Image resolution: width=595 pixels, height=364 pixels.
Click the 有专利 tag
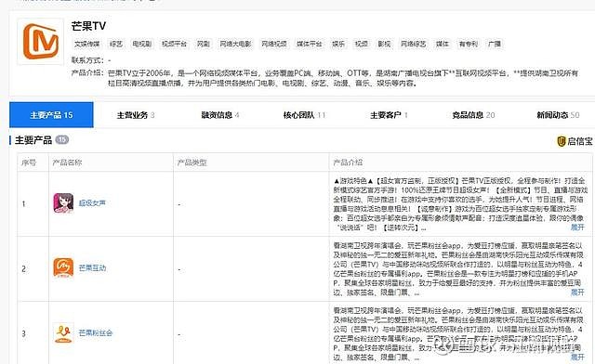469,44
